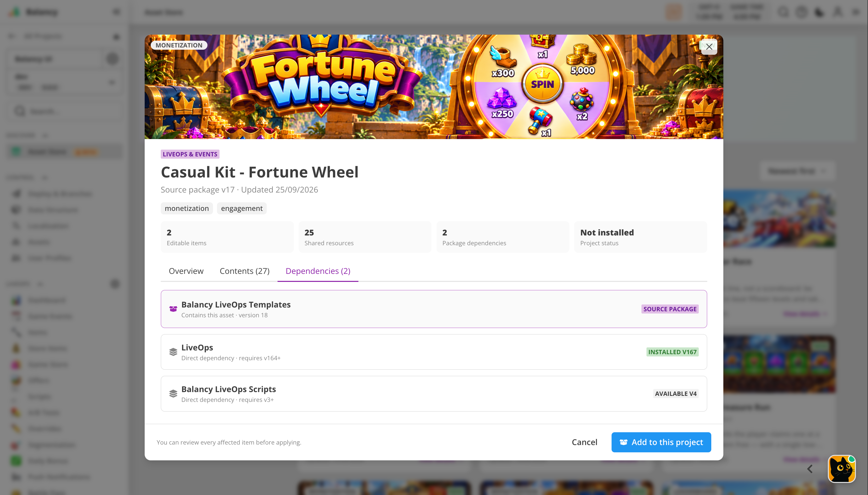Select the LiveOps dependency row
868x495 pixels.
pos(434,352)
